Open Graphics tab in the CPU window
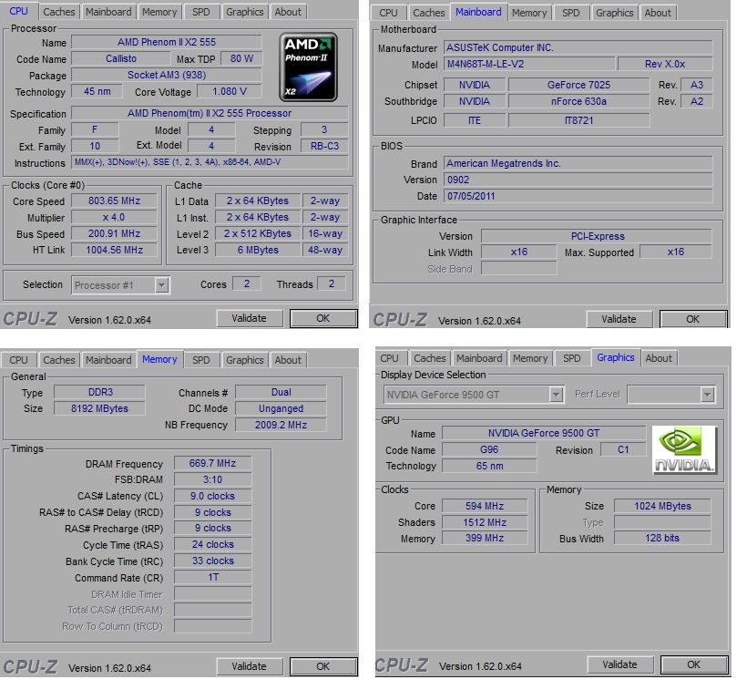 [x=244, y=12]
